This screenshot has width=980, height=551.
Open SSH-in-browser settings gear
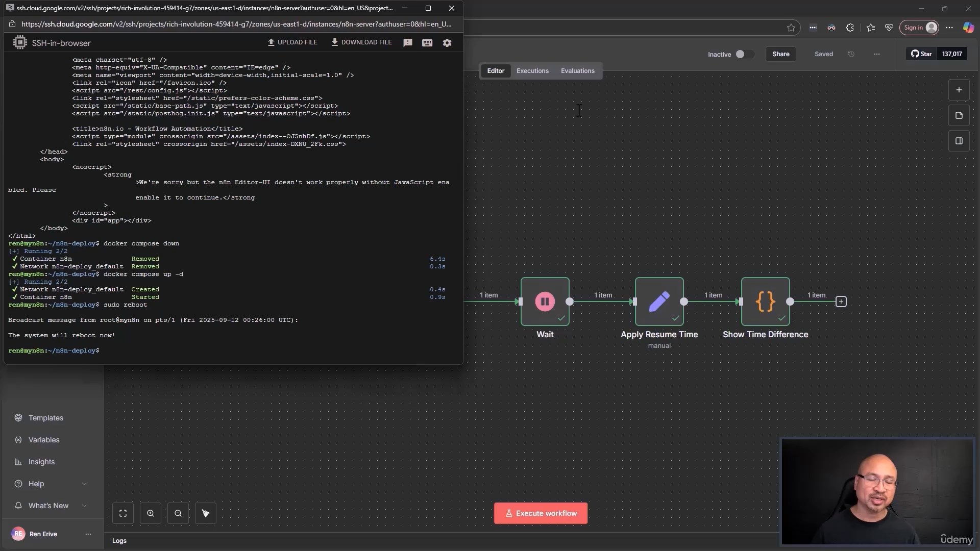tap(447, 43)
